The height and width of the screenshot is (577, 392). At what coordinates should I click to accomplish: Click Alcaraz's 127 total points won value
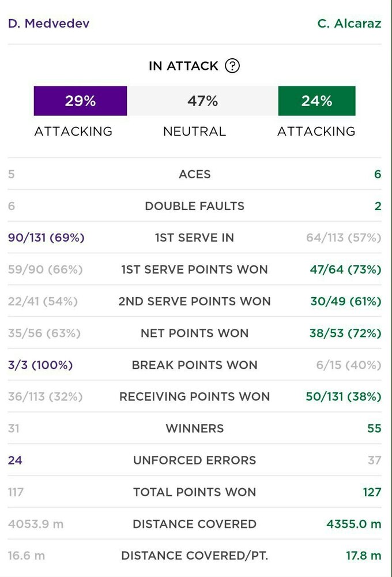[372, 492]
